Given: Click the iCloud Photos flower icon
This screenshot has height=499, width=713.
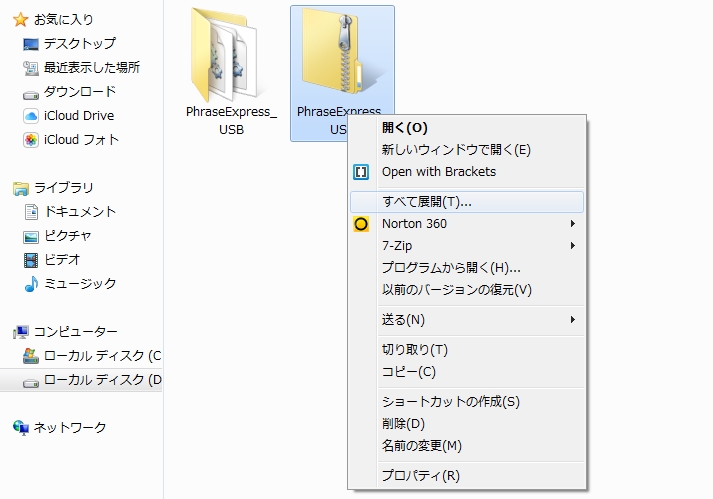Looking at the screenshot, I should (31, 140).
